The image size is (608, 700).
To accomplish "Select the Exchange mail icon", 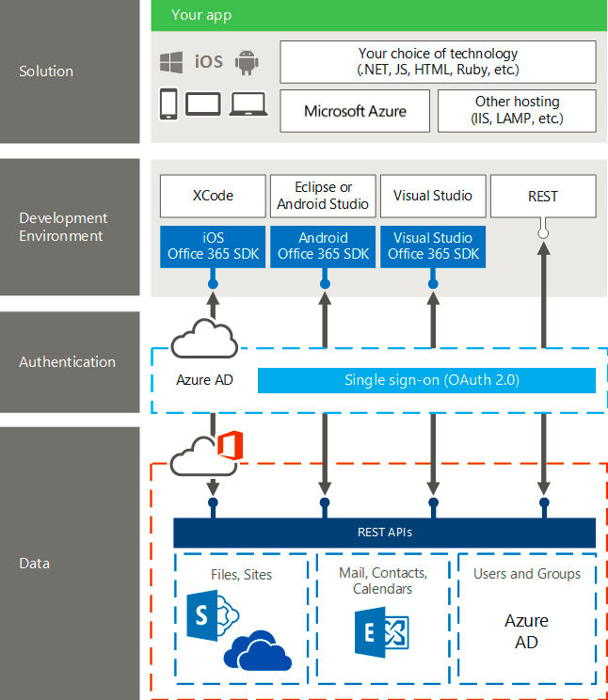I will pos(382,632).
